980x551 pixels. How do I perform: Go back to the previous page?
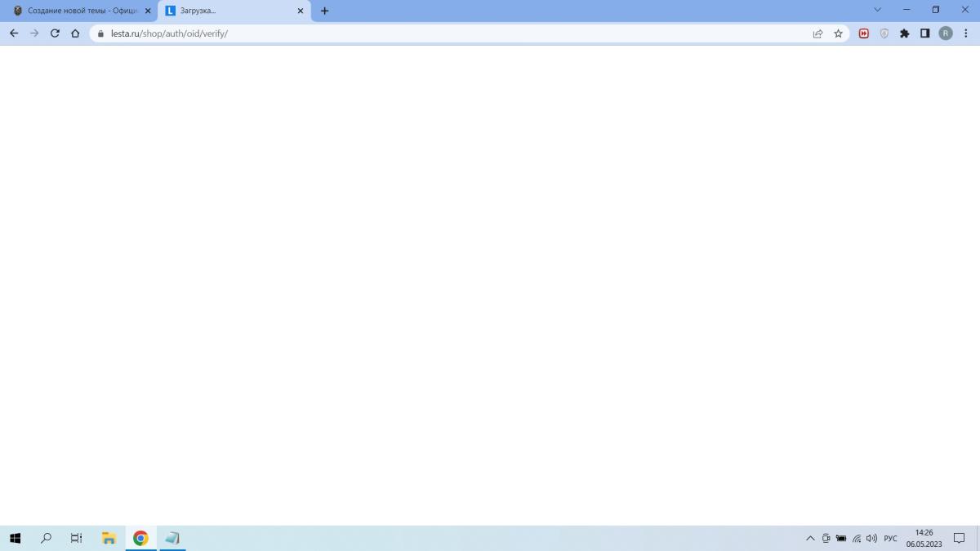click(14, 33)
